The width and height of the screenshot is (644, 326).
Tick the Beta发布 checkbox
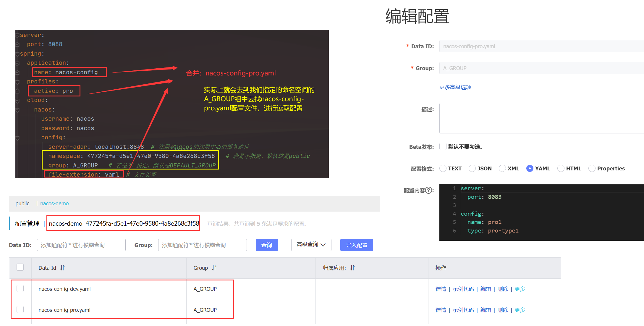443,146
